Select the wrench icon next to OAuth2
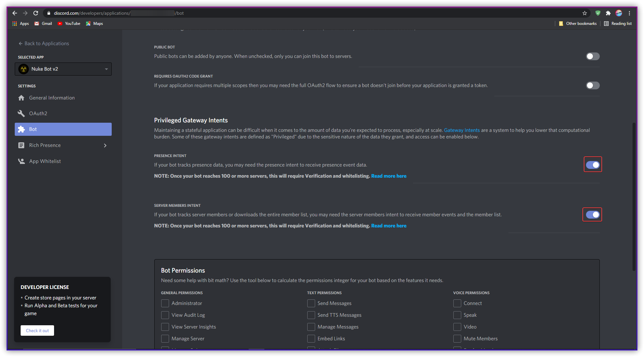The image size is (644, 357). [21, 113]
